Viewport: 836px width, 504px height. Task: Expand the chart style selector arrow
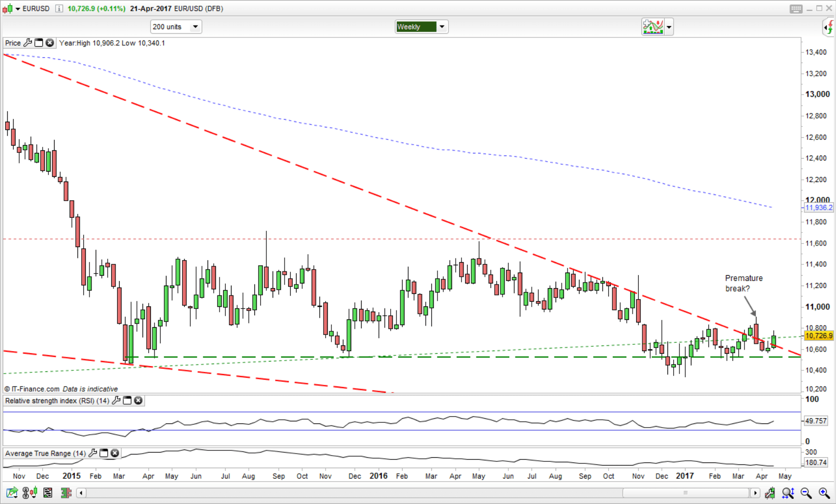(x=669, y=27)
